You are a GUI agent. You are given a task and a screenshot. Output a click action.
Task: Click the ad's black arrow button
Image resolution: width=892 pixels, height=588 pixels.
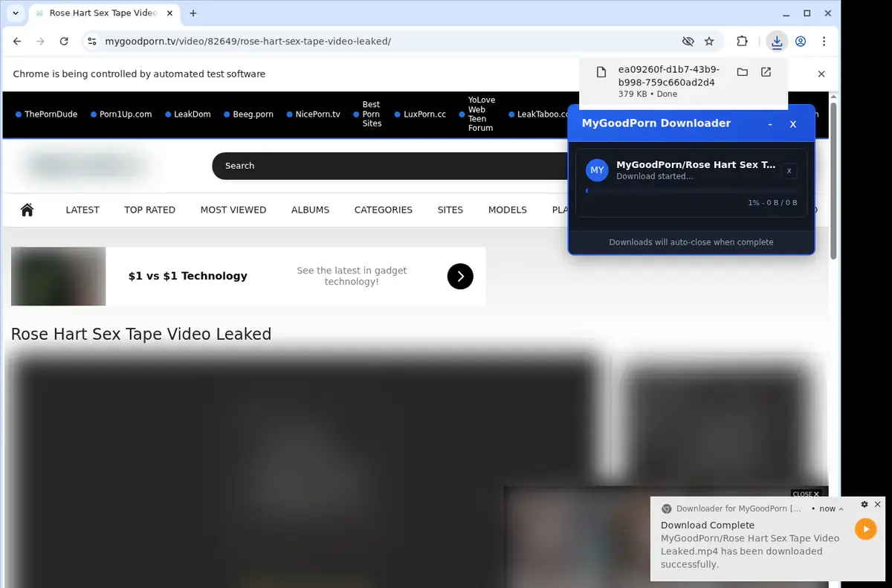[x=460, y=277]
